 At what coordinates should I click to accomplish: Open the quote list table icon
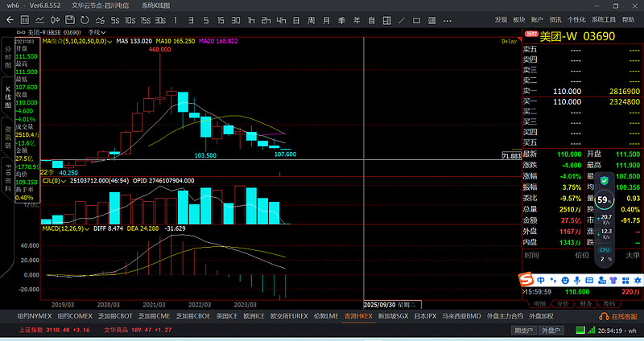pyautogui.click(x=25, y=20)
